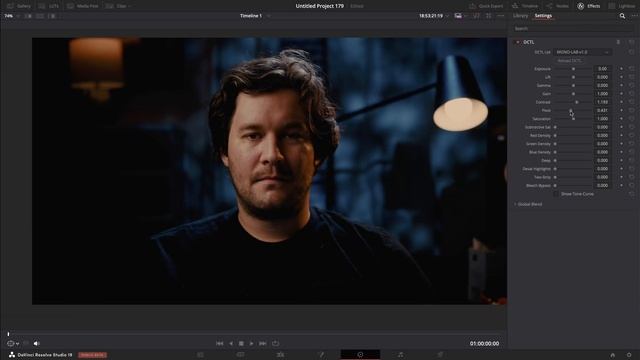Viewport: 640px width, 360px height.
Task: Adjust the Contrast slider
Action: pos(573,102)
